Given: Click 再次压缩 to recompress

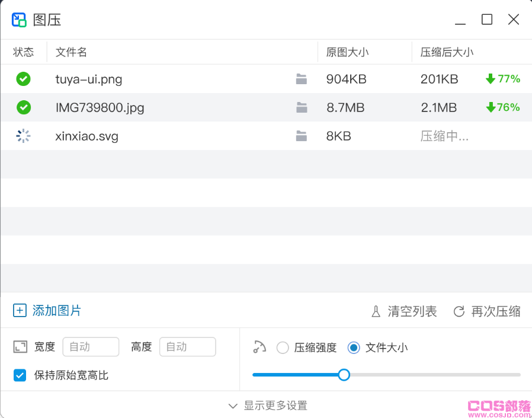Looking at the screenshot, I should click(x=487, y=311).
